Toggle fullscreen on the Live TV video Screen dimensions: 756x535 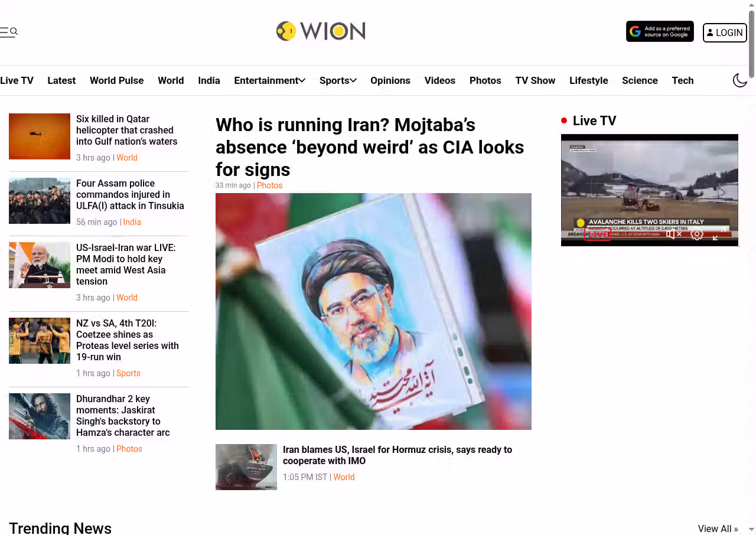719,234
